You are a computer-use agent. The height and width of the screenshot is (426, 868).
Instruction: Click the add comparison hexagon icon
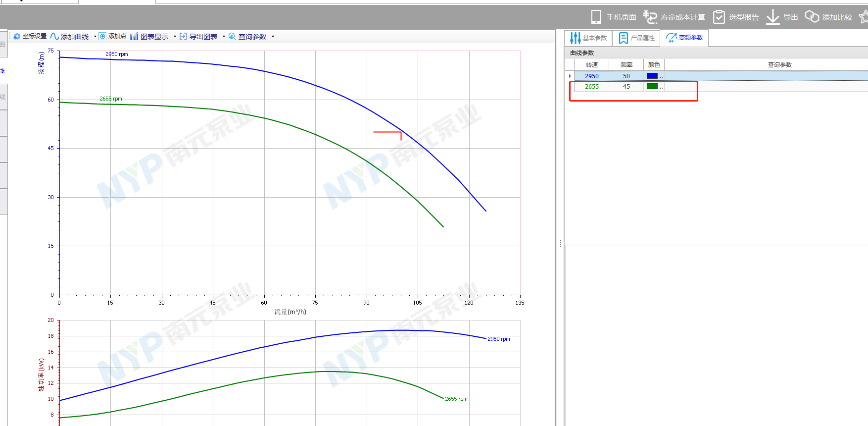[x=812, y=17]
